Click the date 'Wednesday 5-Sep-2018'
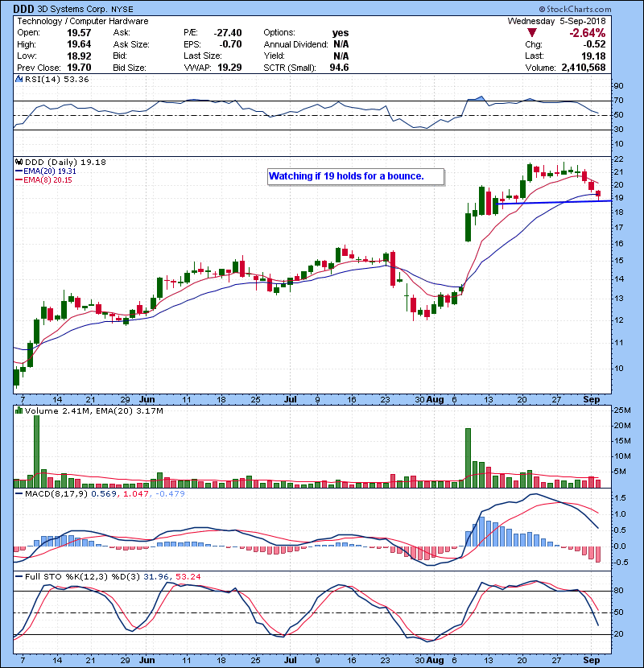Image resolution: width=644 pixels, height=668 pixels. pyautogui.click(x=556, y=21)
